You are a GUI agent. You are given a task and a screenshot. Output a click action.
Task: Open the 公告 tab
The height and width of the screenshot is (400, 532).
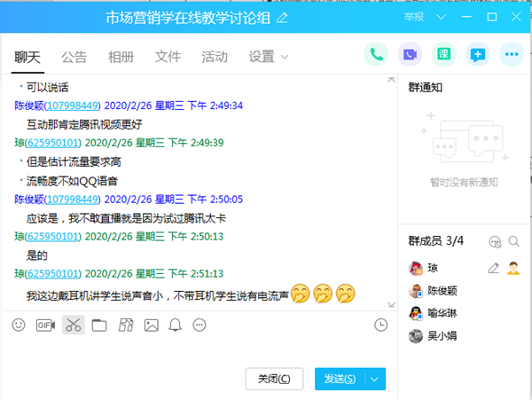coord(74,57)
